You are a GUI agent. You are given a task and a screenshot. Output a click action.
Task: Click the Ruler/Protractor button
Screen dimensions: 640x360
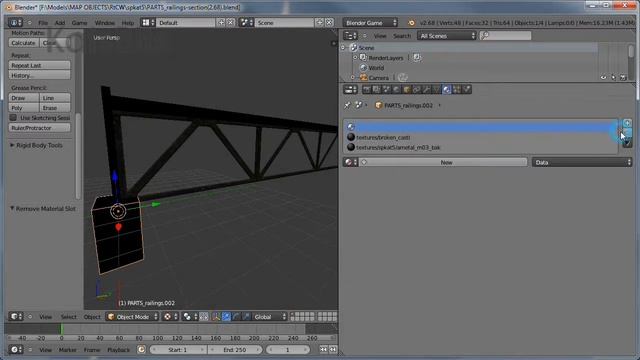pyautogui.click(x=39, y=128)
